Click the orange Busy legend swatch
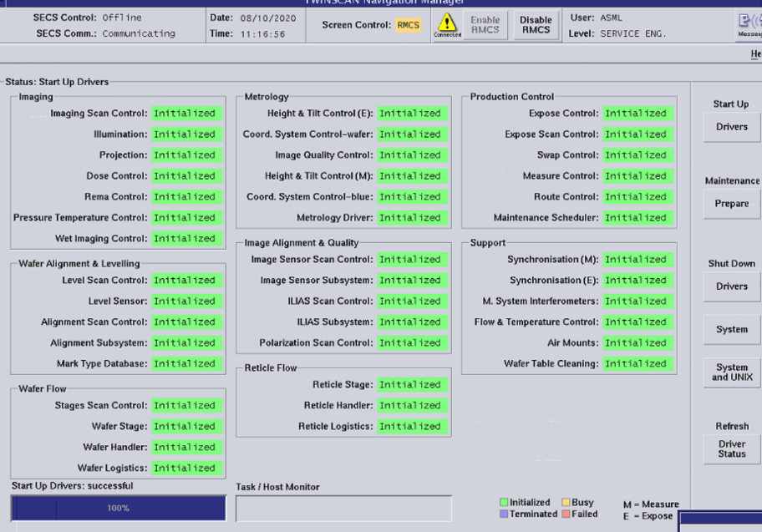 pyautogui.click(x=564, y=503)
